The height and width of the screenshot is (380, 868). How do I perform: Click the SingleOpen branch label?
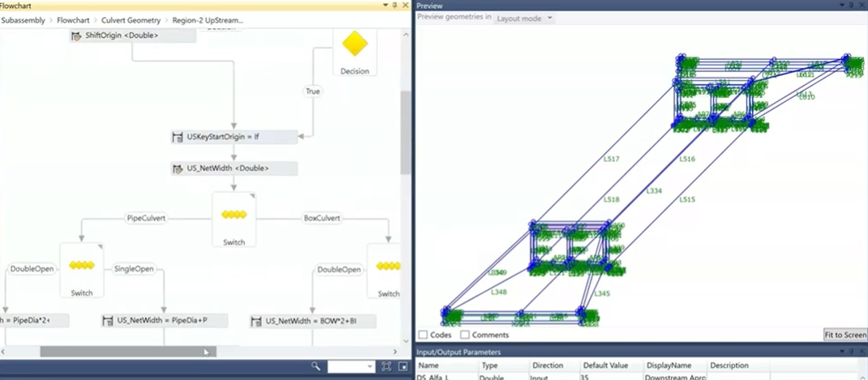click(x=133, y=269)
